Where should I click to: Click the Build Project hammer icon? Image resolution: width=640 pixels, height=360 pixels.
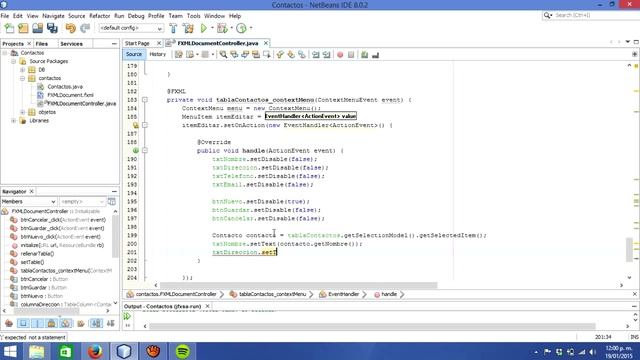(x=173, y=28)
